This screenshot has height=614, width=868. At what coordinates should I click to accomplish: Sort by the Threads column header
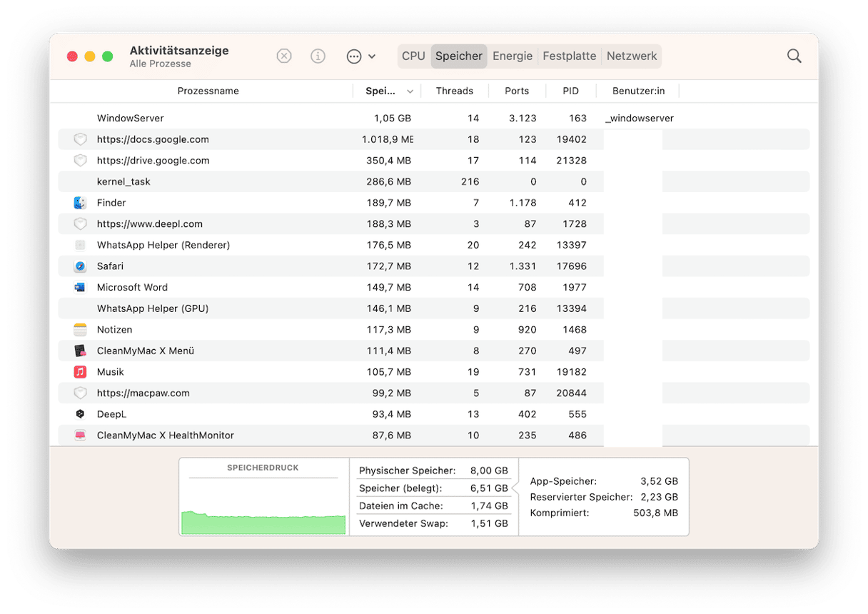tap(454, 91)
